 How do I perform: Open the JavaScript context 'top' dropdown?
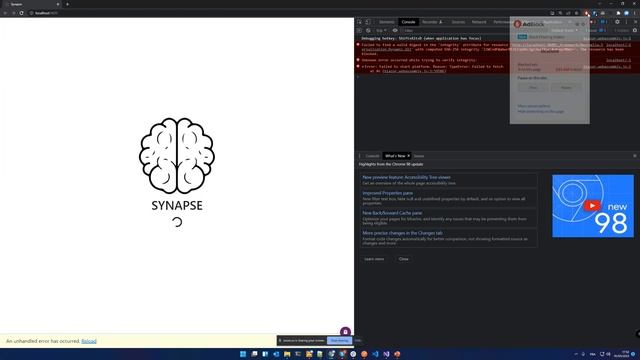(381, 31)
